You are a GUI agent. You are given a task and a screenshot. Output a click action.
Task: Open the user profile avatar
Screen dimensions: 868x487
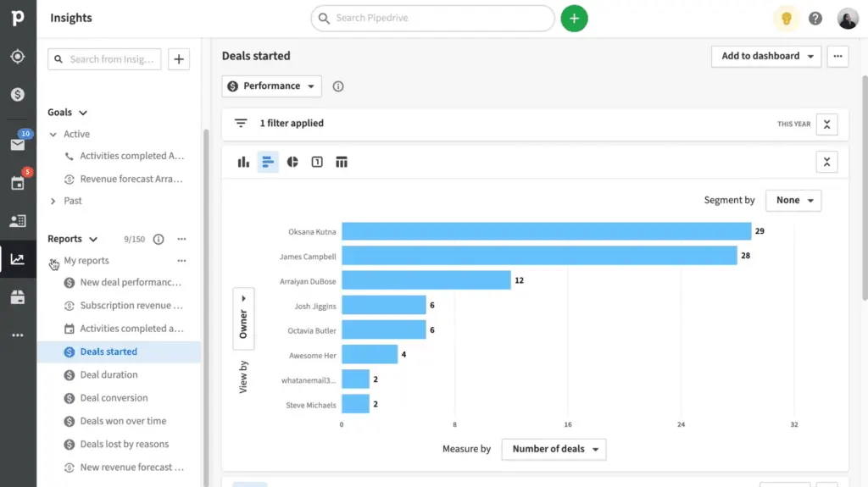click(848, 19)
